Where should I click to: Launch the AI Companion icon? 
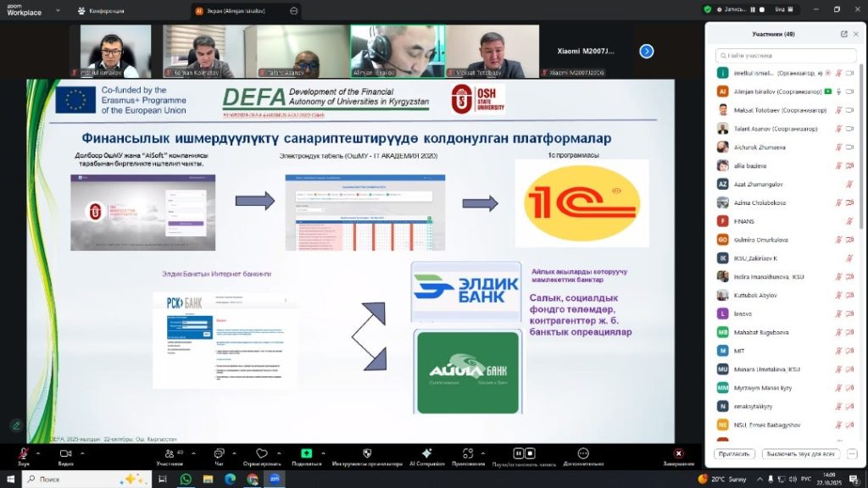[426, 454]
